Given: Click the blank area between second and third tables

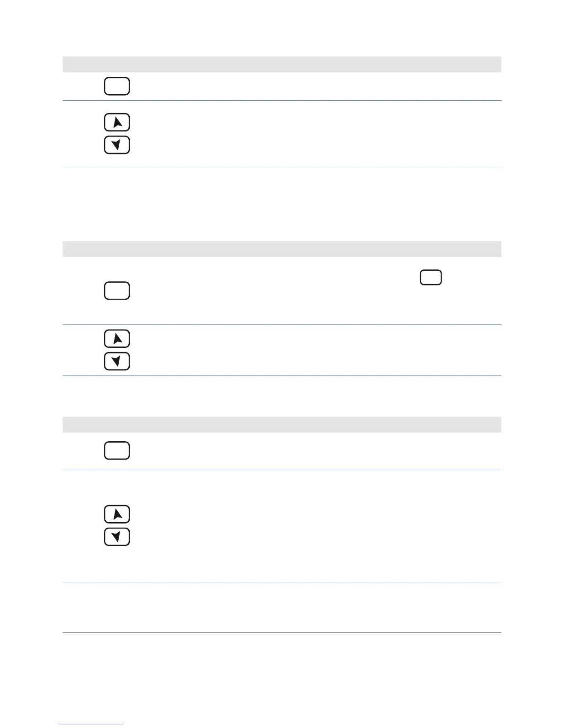Looking at the screenshot, I should click(281, 396).
